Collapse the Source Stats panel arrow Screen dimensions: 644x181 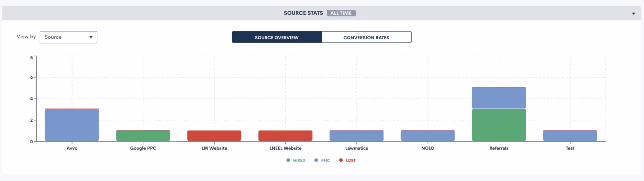point(633,14)
